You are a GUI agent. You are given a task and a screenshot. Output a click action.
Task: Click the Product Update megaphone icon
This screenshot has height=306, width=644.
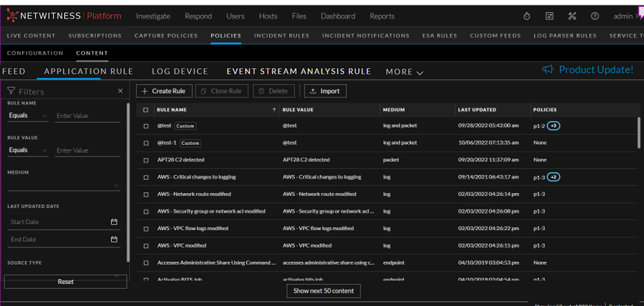(547, 70)
